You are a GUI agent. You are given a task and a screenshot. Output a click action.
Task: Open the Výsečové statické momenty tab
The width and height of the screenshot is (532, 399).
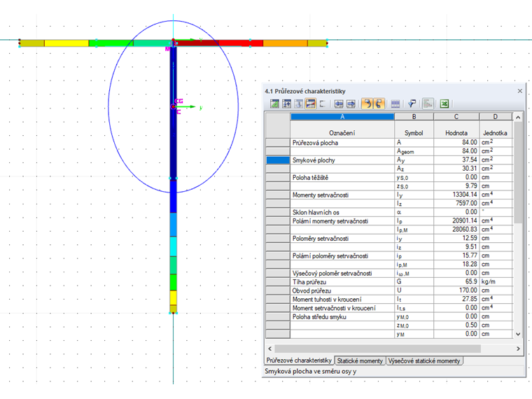pyautogui.click(x=423, y=361)
